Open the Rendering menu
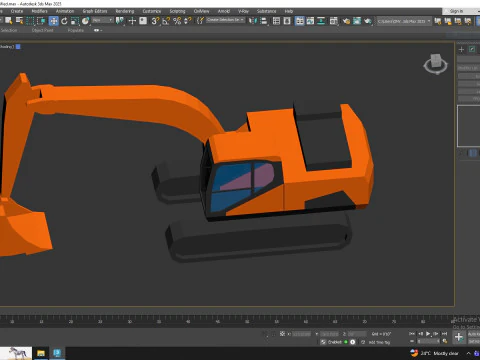 pyautogui.click(x=125, y=11)
